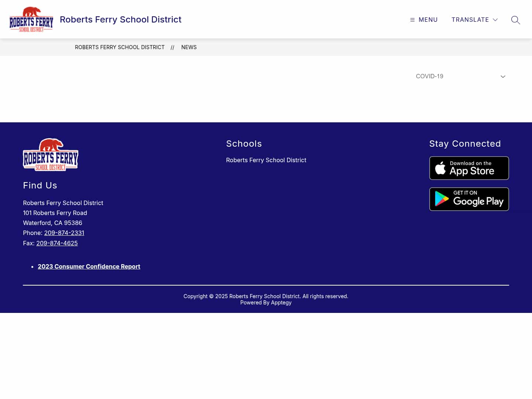The image size is (532, 399).
Task: Click the magnifying glass search icon
Action: pyautogui.click(x=515, y=20)
